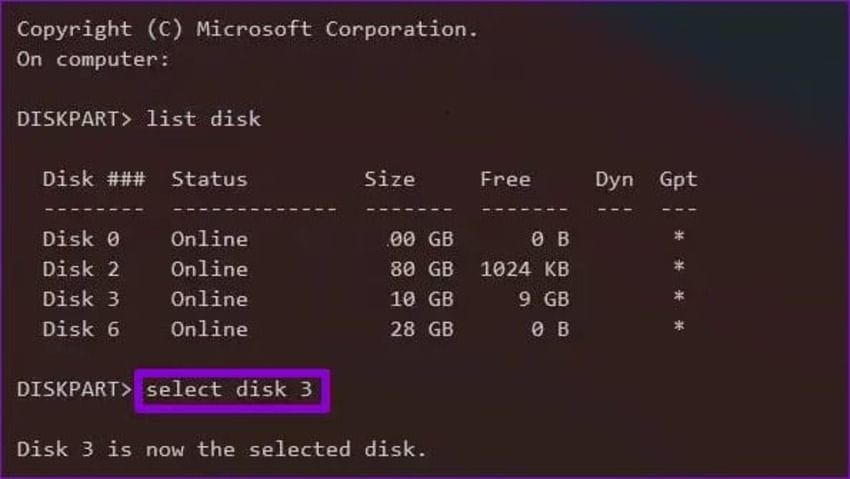Click the 'Status' column header
The width and height of the screenshot is (850, 479).
point(209,180)
